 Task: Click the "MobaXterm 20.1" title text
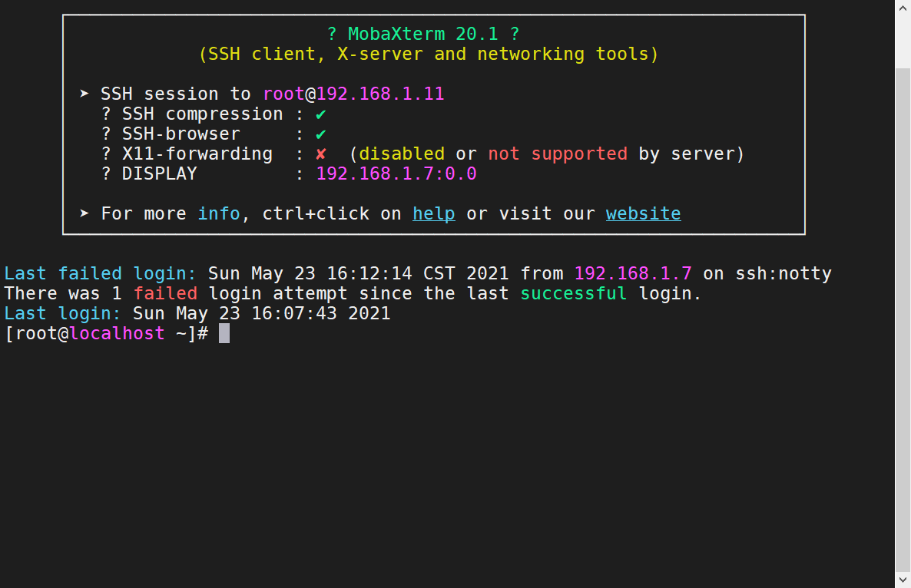pos(423,35)
